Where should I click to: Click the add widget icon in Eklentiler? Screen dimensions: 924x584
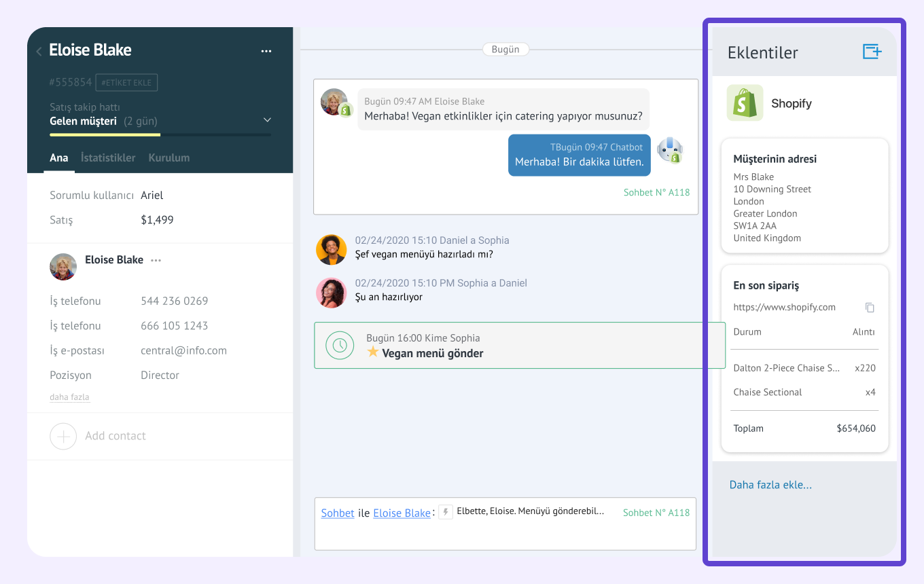(872, 52)
